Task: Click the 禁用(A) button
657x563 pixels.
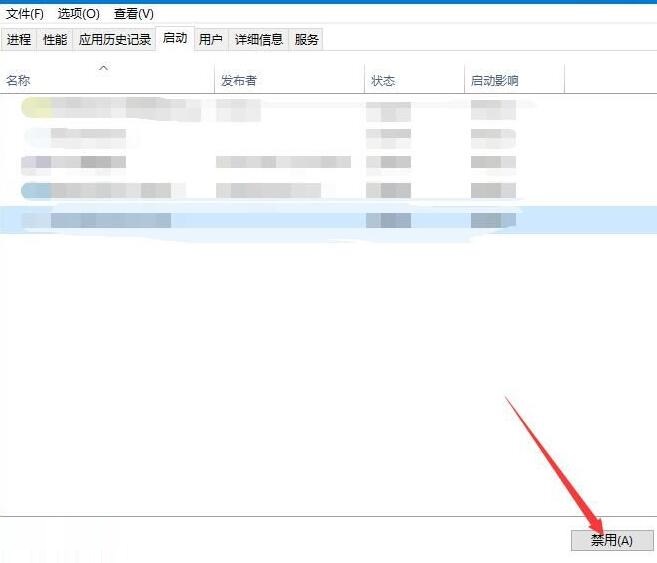Action: [612, 540]
